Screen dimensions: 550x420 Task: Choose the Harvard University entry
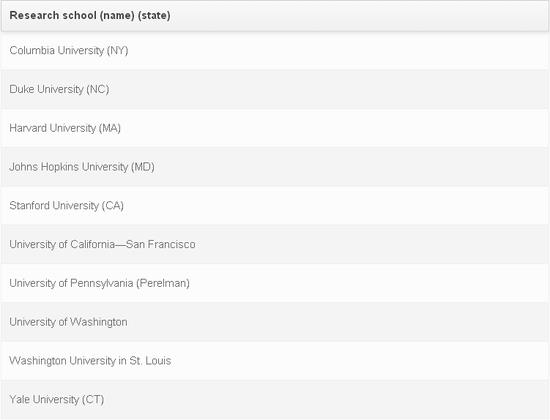click(x=275, y=128)
